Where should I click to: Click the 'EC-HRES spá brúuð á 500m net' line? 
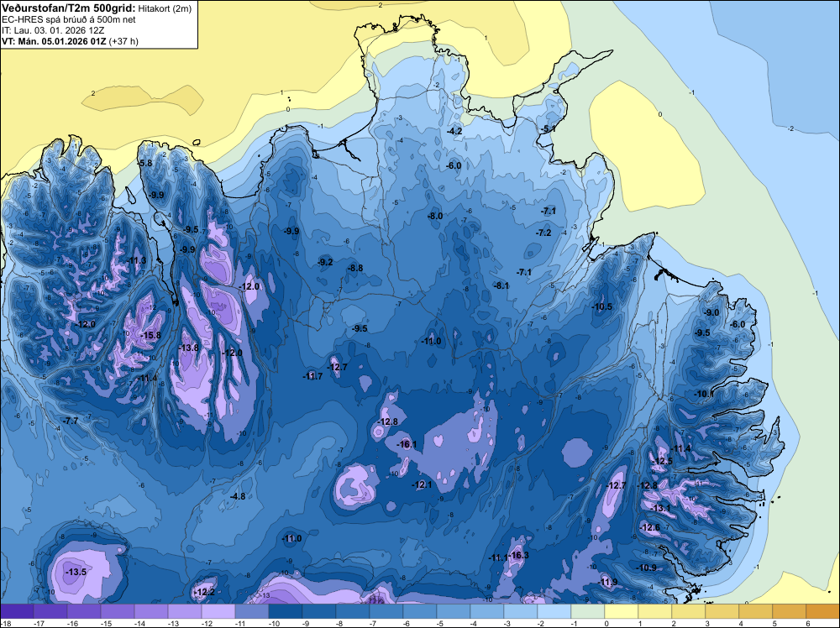[x=69, y=19]
